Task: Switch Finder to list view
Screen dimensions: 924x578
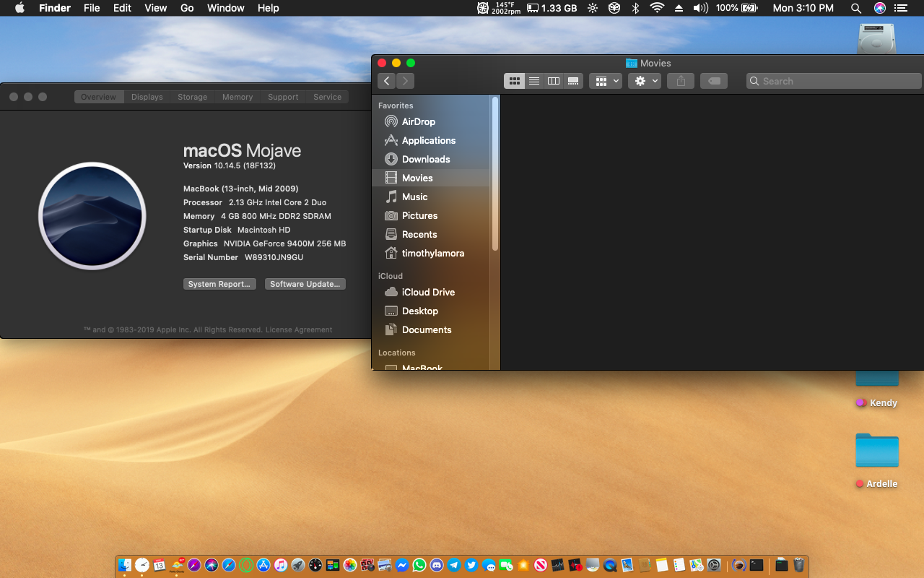Action: pyautogui.click(x=534, y=81)
